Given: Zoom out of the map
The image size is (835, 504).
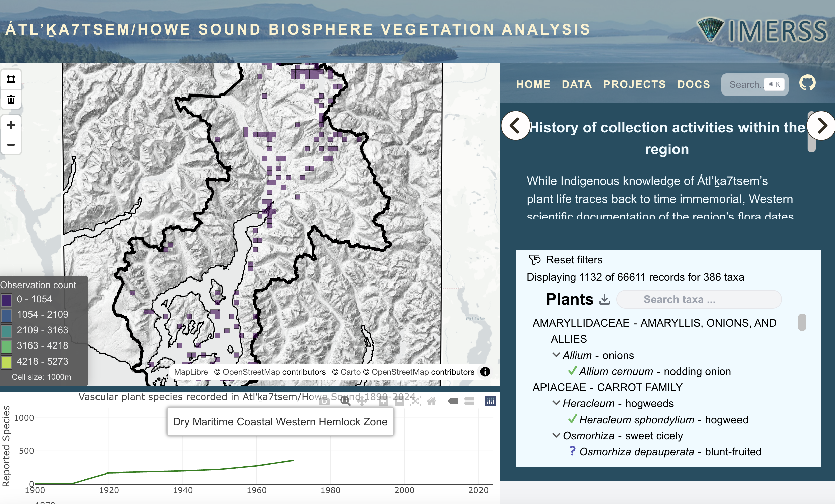Looking at the screenshot, I should tap(11, 145).
